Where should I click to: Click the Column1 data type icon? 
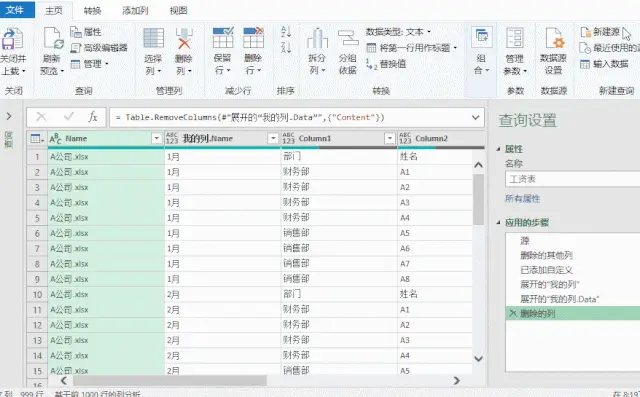(288, 139)
